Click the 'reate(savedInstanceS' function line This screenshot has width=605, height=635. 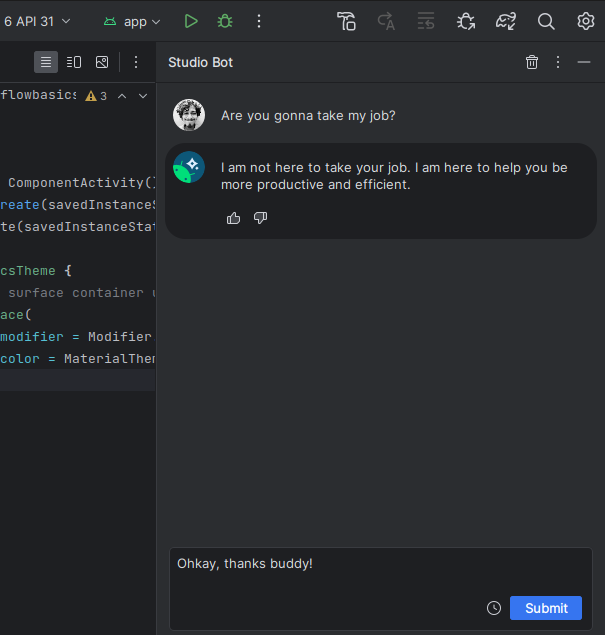(x=78, y=205)
